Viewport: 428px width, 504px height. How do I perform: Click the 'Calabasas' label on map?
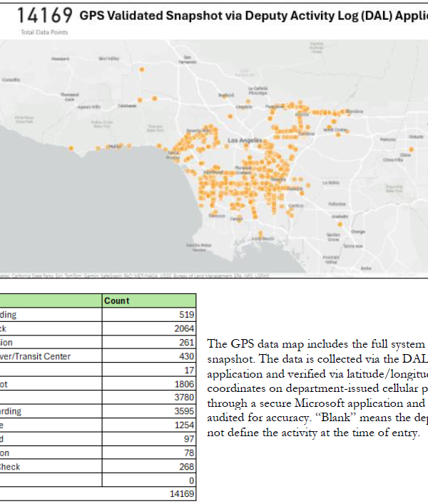click(127, 106)
